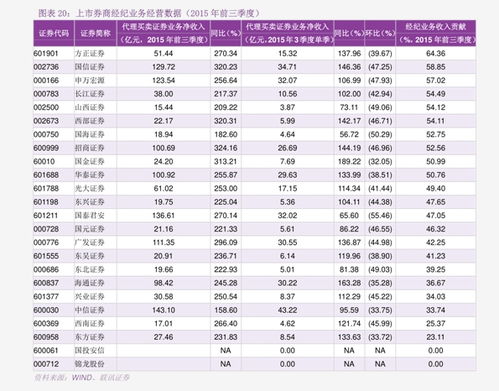This screenshot has width=499, height=391.
Task: Select the company name 东吴证券
Action: (89, 256)
